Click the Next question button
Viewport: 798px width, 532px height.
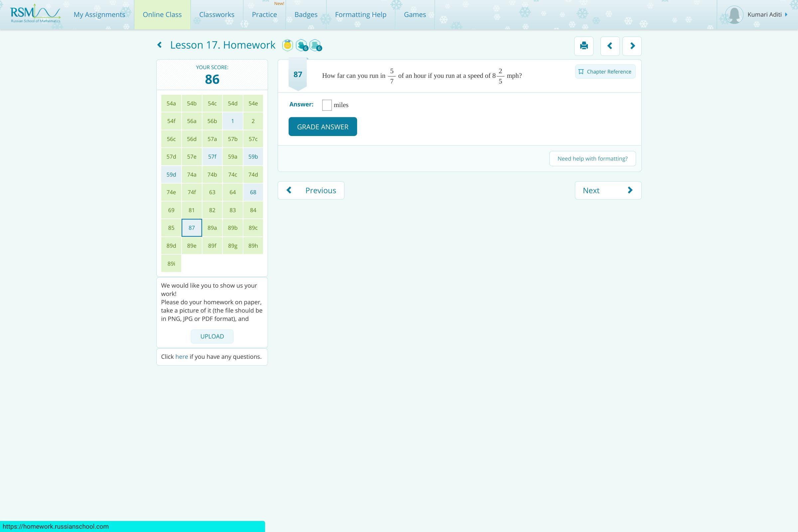point(608,190)
